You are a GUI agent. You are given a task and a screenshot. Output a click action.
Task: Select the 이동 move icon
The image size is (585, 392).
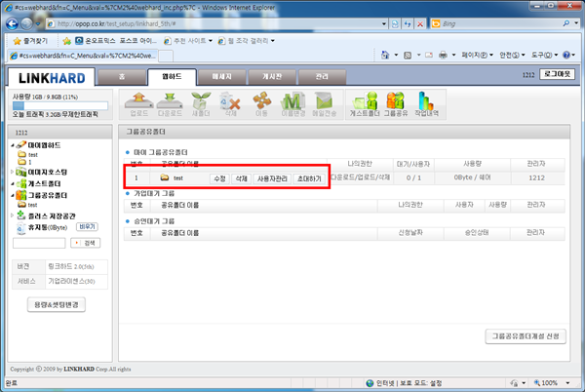coord(261,104)
